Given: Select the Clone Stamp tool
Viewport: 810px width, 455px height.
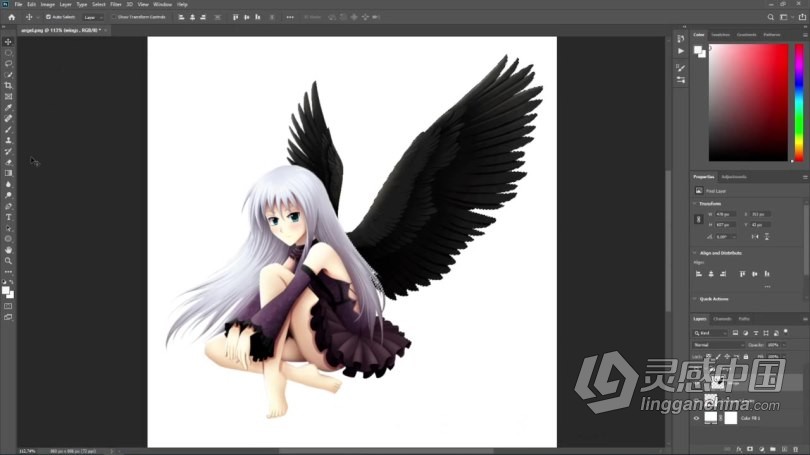Looking at the screenshot, I should 8,140.
